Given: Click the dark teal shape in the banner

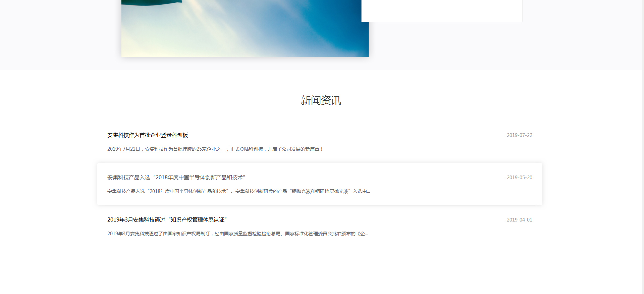Looking at the screenshot, I should pos(151,2).
